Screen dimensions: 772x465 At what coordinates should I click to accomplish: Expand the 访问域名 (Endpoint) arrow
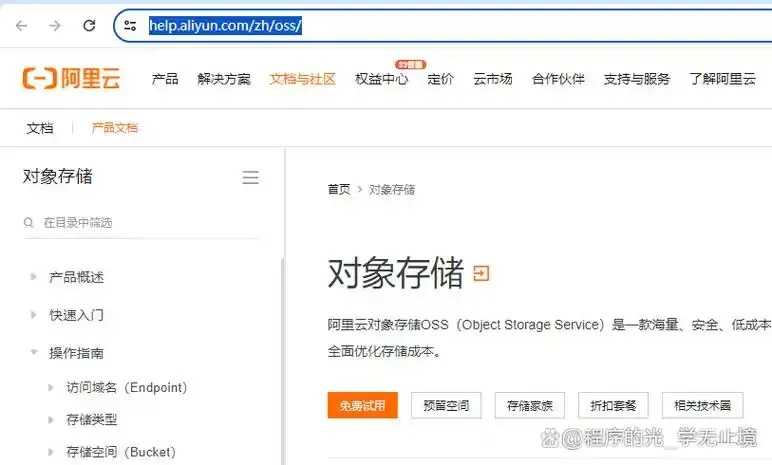(51, 388)
